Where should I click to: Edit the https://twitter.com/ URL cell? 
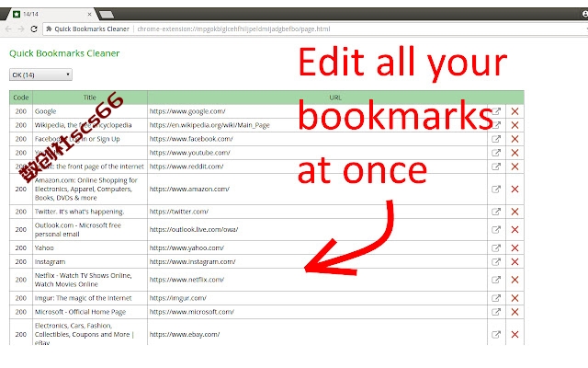(317, 212)
